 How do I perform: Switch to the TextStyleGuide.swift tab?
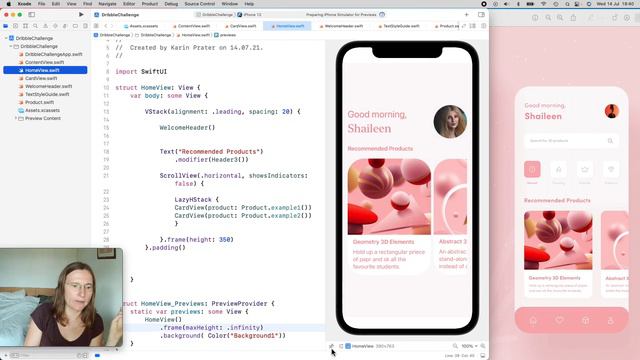(x=399, y=26)
